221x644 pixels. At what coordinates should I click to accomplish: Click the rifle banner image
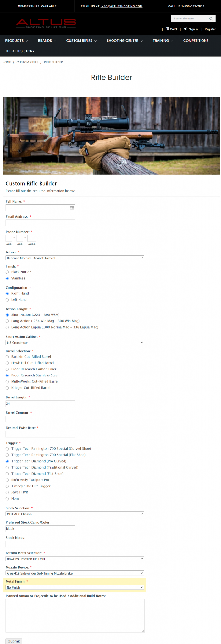pyautogui.click(x=112, y=136)
